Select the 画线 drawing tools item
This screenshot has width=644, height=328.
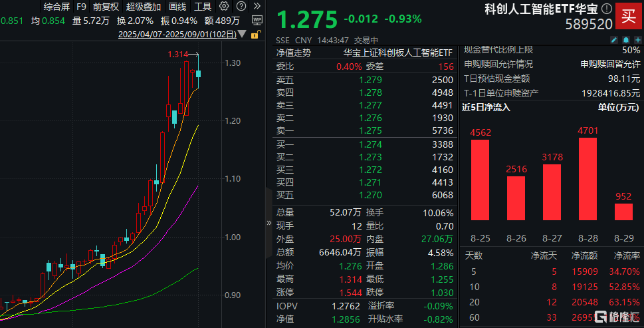[x=177, y=7]
